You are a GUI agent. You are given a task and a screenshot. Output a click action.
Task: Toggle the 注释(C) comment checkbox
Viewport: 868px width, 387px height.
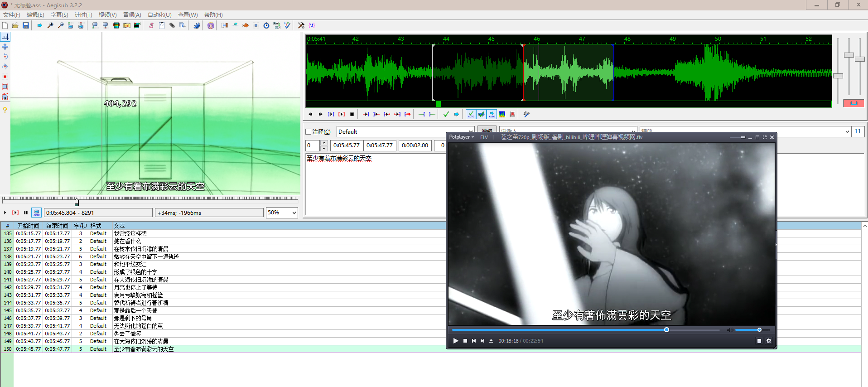[x=309, y=132]
